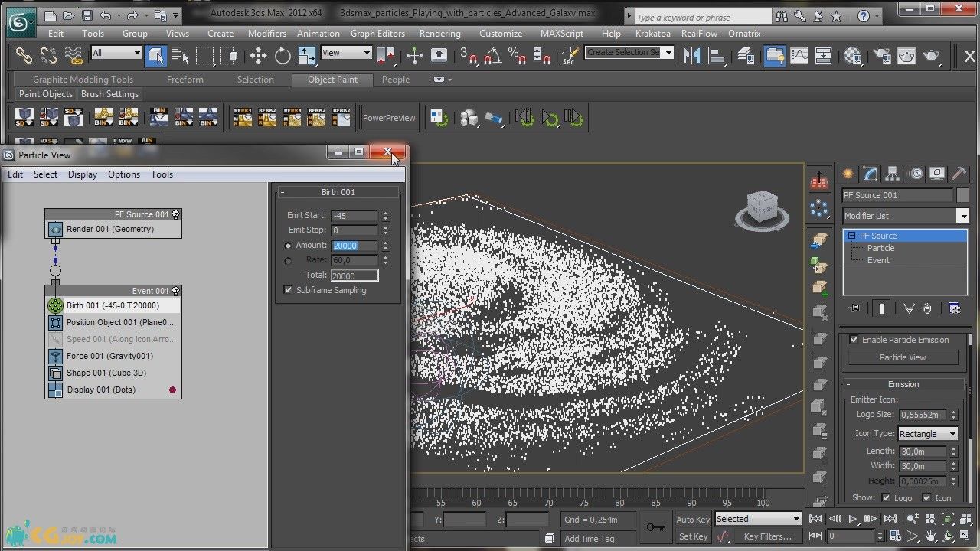Click Key Filters button
980x551 pixels.
click(767, 536)
